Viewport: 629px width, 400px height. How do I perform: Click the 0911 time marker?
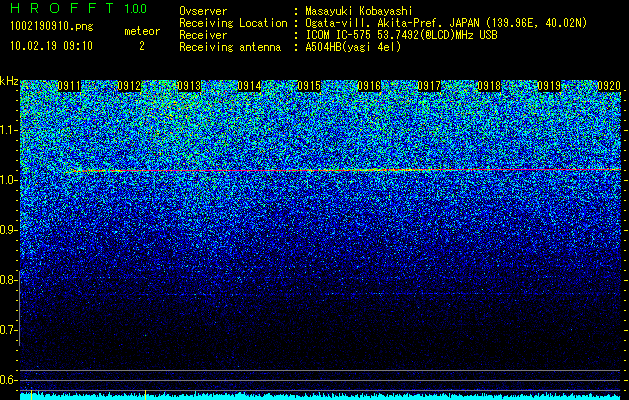pos(69,86)
